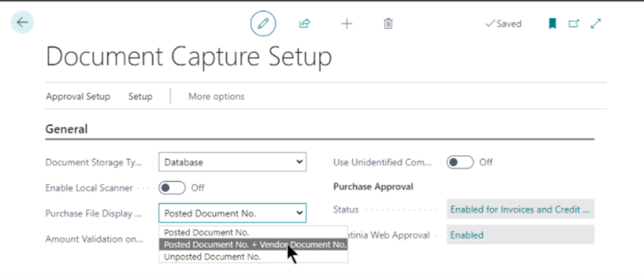This screenshot has width=644, height=278.
Task: Click the trash delete icon
Action: click(388, 24)
